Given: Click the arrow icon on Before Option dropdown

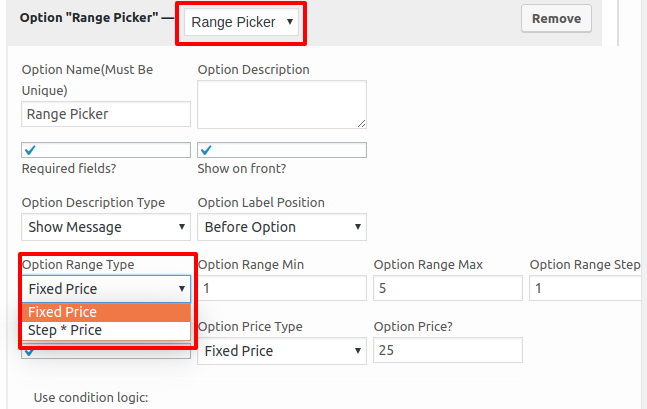Looking at the screenshot, I should tap(357, 227).
